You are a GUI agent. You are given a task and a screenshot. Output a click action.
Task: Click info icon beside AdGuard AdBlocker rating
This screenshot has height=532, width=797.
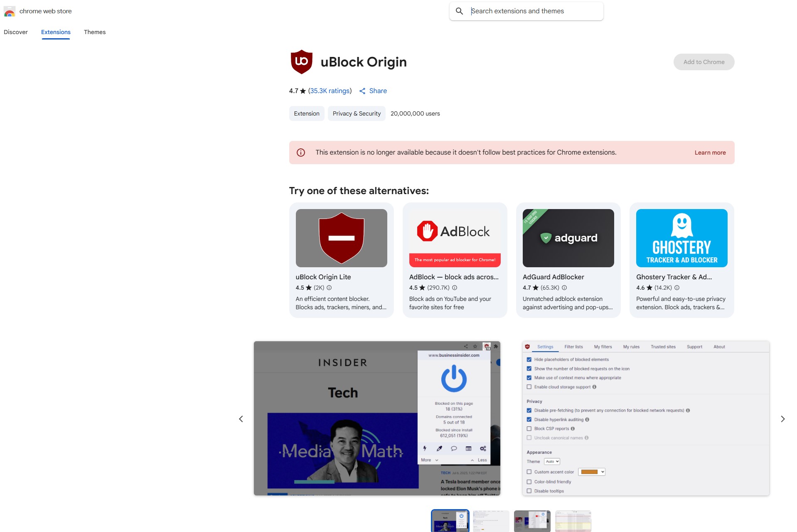click(x=564, y=288)
